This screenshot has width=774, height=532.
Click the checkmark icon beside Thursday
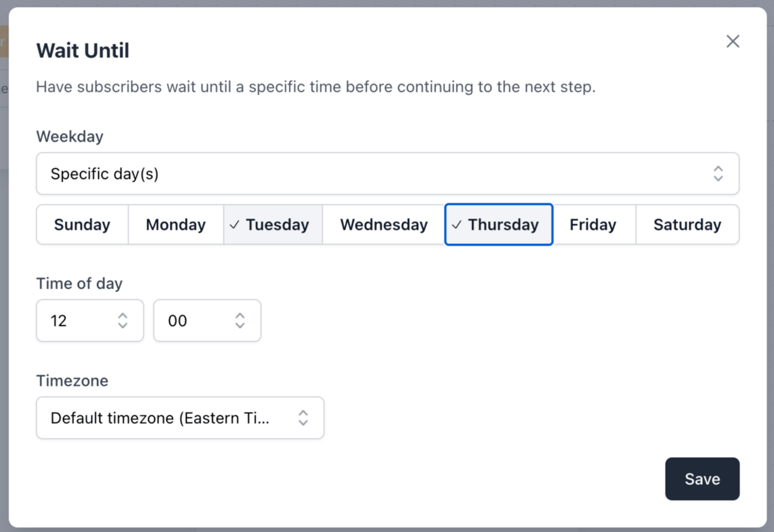coord(457,225)
